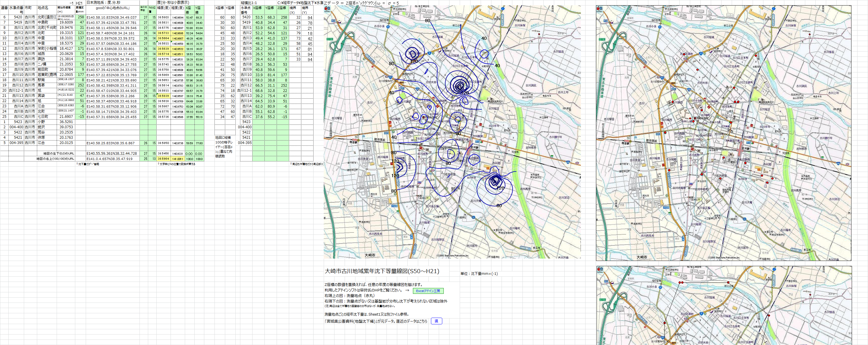The width and height of the screenshot is (868, 345).
Task: Click the elevation value 21.6907
Action: (66, 117)
